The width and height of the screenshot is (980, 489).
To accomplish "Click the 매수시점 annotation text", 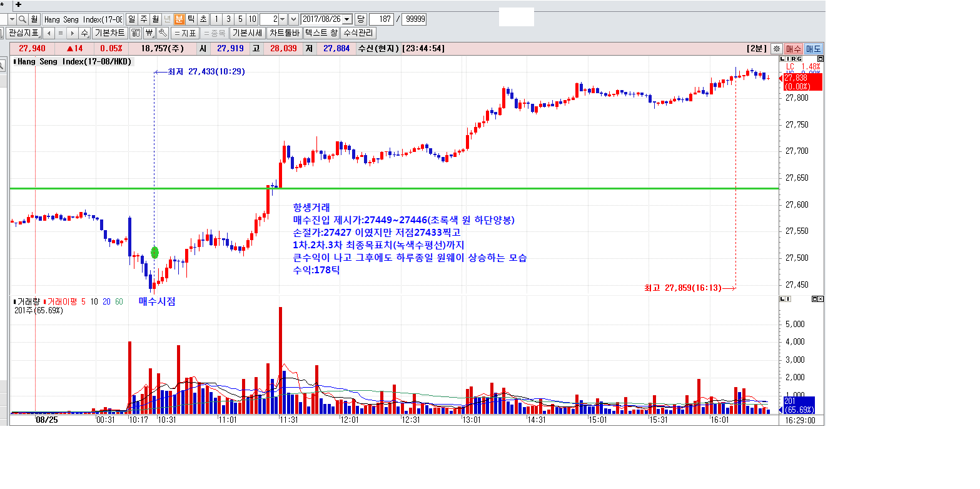I will click(x=157, y=301).
